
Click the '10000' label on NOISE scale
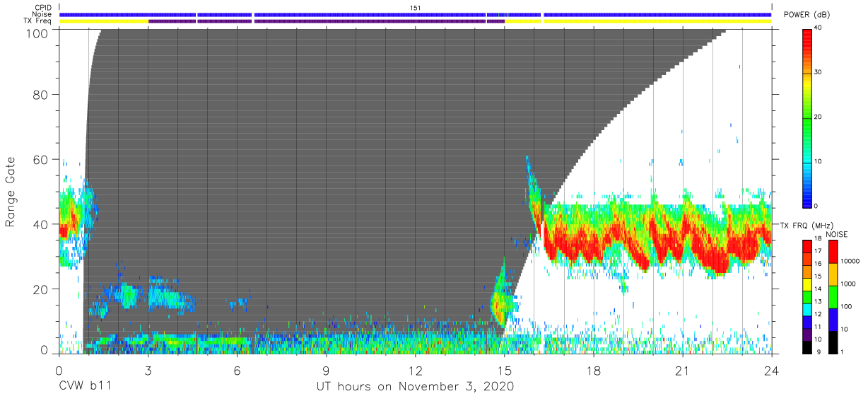(850, 260)
